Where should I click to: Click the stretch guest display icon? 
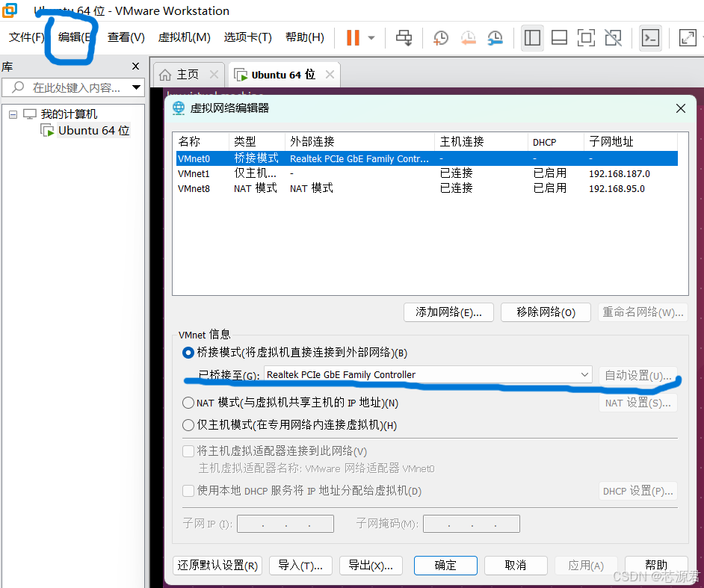[x=688, y=37]
